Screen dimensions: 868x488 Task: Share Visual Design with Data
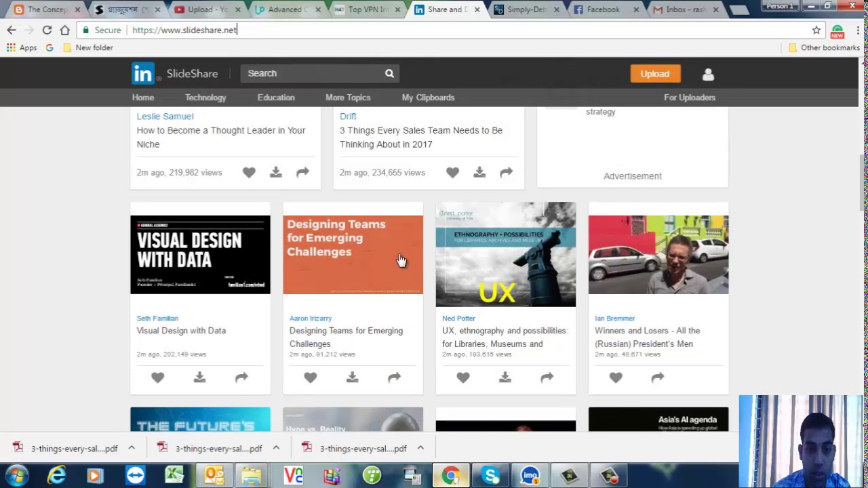click(241, 378)
